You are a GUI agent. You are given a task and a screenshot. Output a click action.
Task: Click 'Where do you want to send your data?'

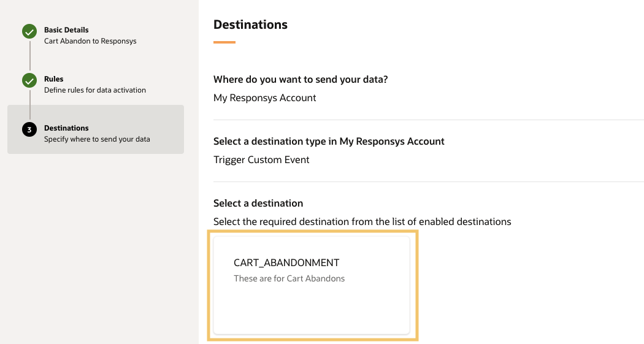301,80
